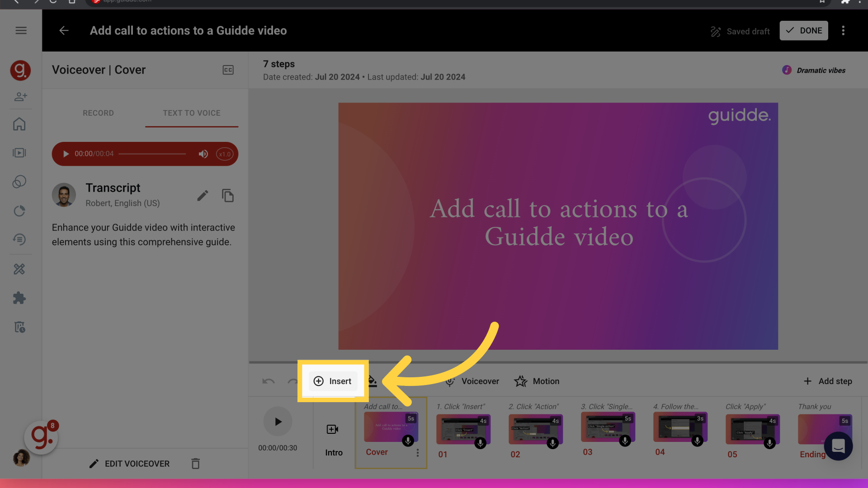
Task: Open list-refresh icon in sidebar
Action: (19, 239)
